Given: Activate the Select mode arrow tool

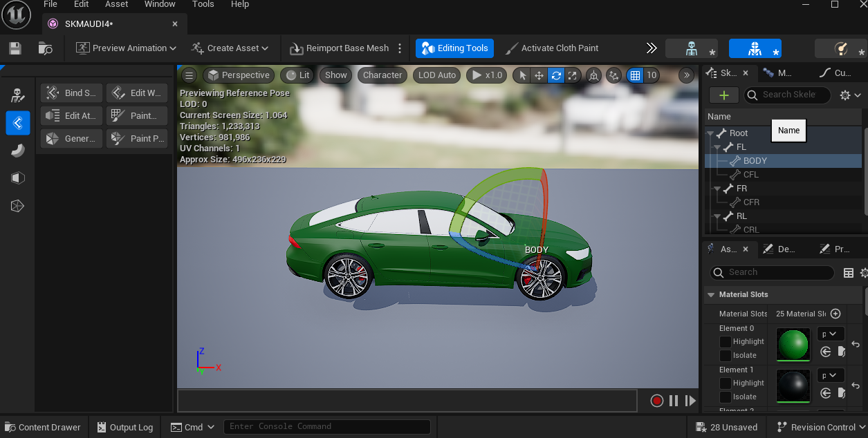Looking at the screenshot, I should click(x=523, y=75).
